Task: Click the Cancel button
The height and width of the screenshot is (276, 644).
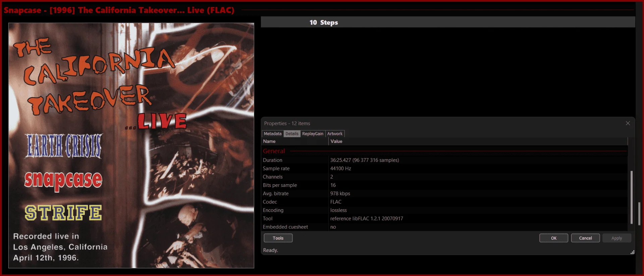Action: coord(585,238)
